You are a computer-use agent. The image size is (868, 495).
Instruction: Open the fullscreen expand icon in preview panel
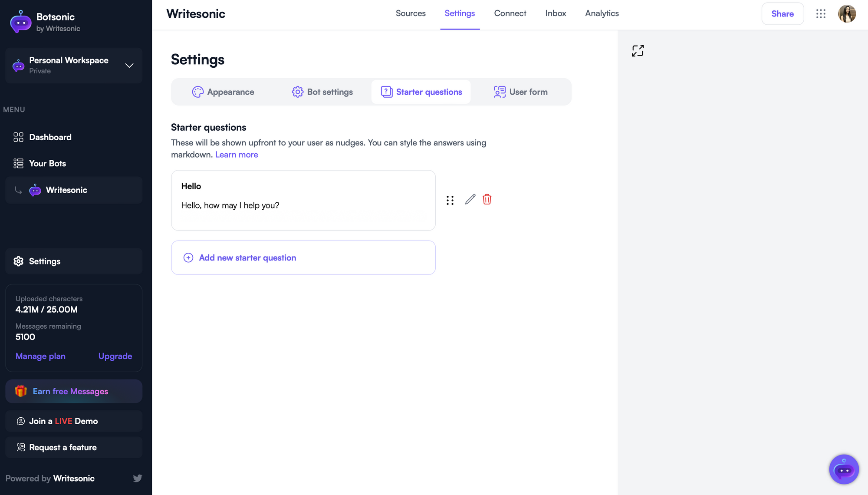[637, 50]
